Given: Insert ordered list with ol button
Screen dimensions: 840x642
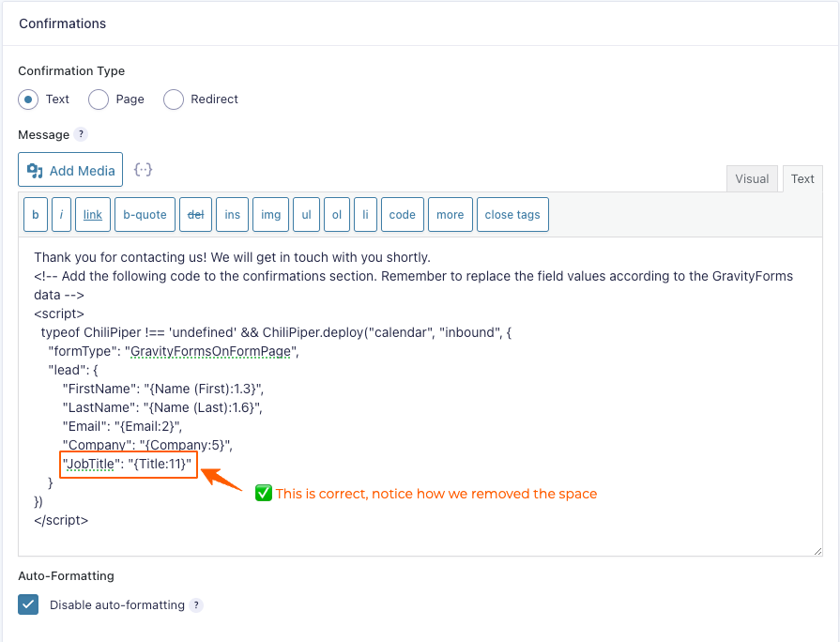Looking at the screenshot, I should coord(336,214).
